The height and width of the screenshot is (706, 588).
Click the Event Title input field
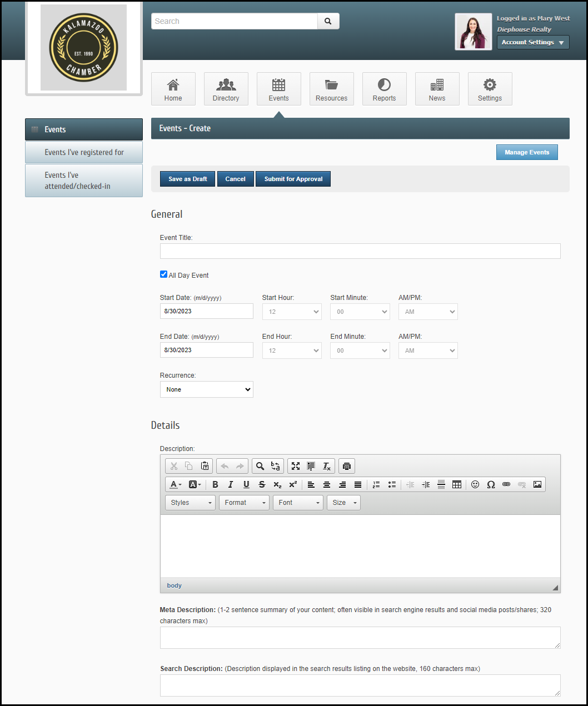tap(360, 251)
